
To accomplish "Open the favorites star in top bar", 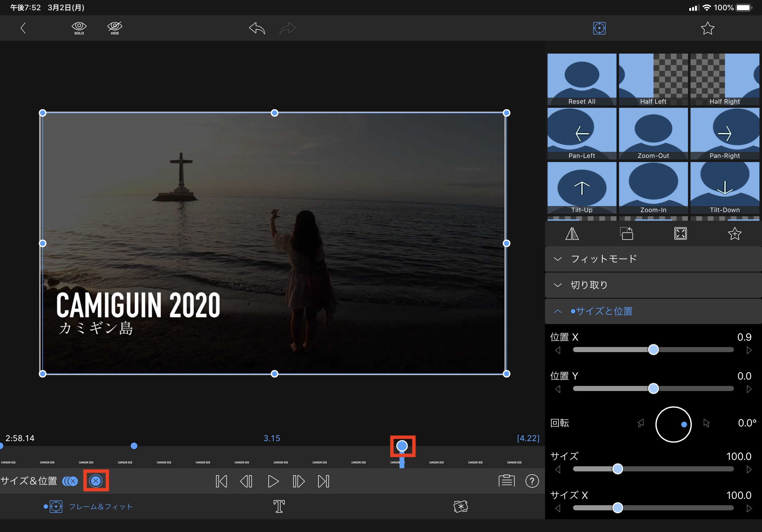I will pos(707,28).
